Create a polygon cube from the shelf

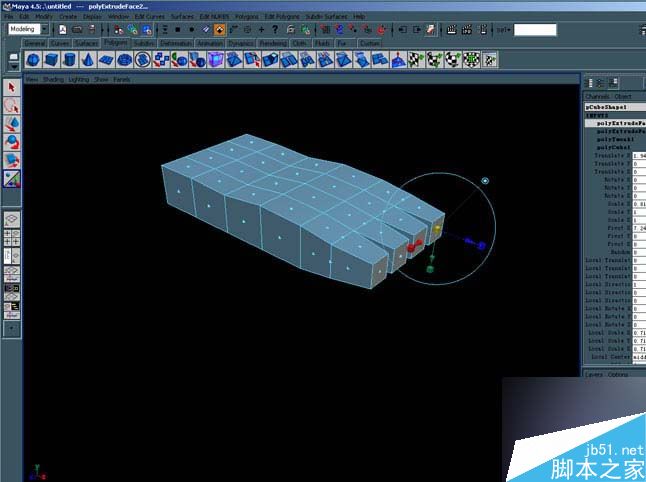(51, 60)
